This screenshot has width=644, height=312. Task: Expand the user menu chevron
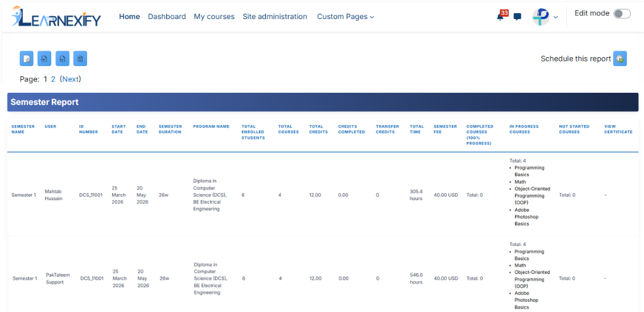click(x=556, y=17)
